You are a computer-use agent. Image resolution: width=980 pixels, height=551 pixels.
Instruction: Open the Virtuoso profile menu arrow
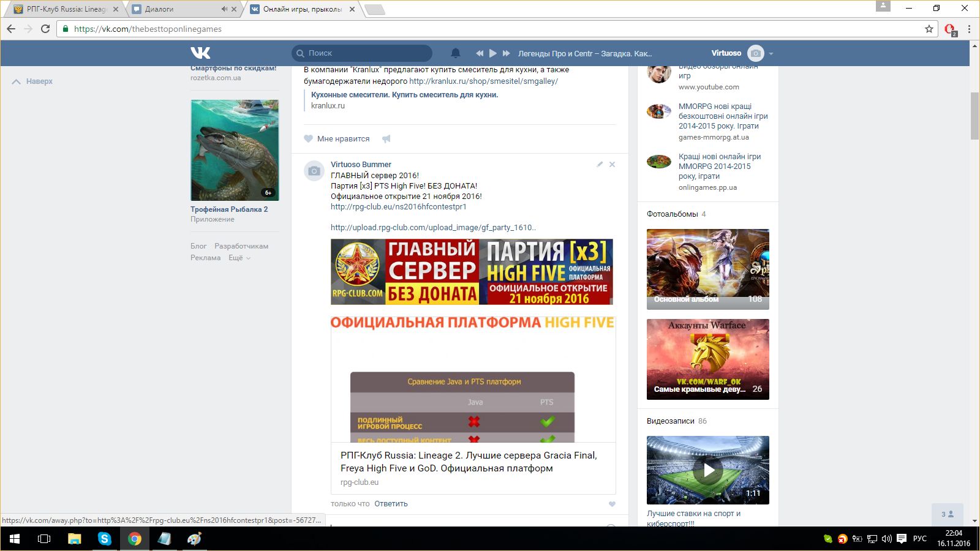pos(771,54)
